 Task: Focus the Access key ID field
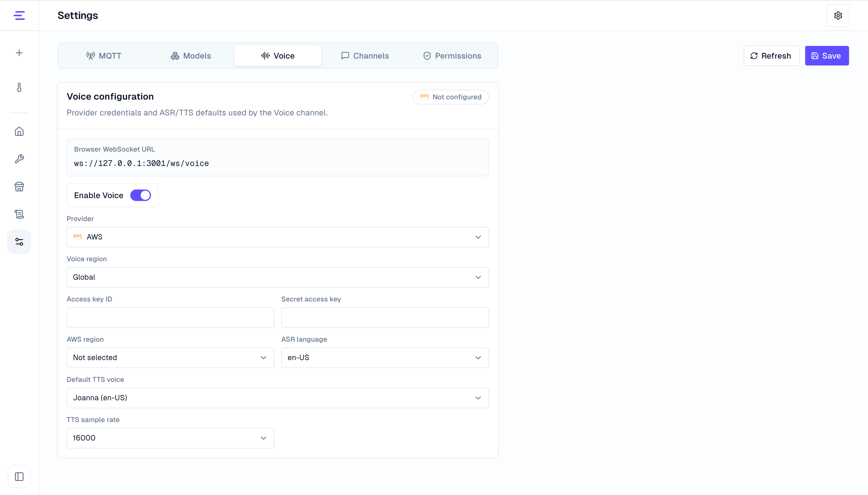coord(170,318)
